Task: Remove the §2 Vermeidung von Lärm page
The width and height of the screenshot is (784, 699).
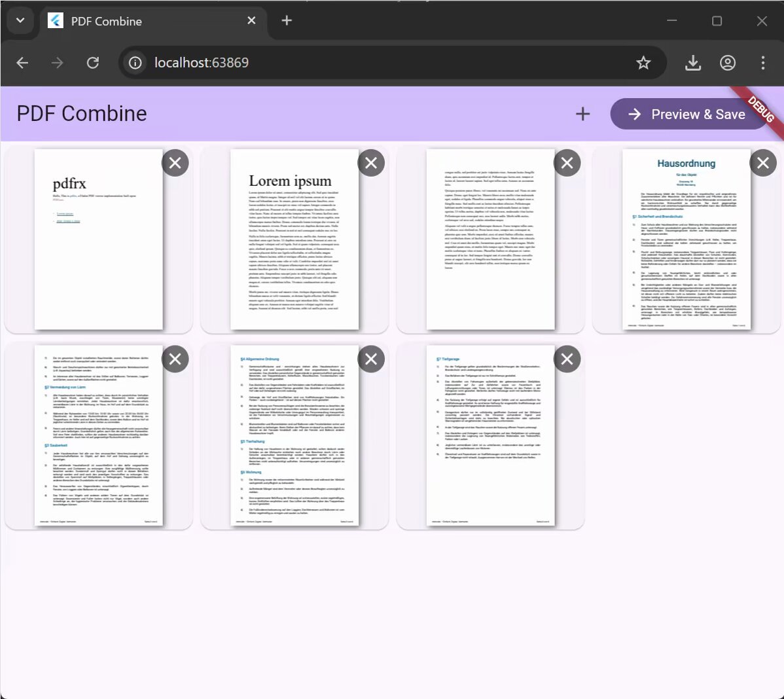Action: [175, 359]
